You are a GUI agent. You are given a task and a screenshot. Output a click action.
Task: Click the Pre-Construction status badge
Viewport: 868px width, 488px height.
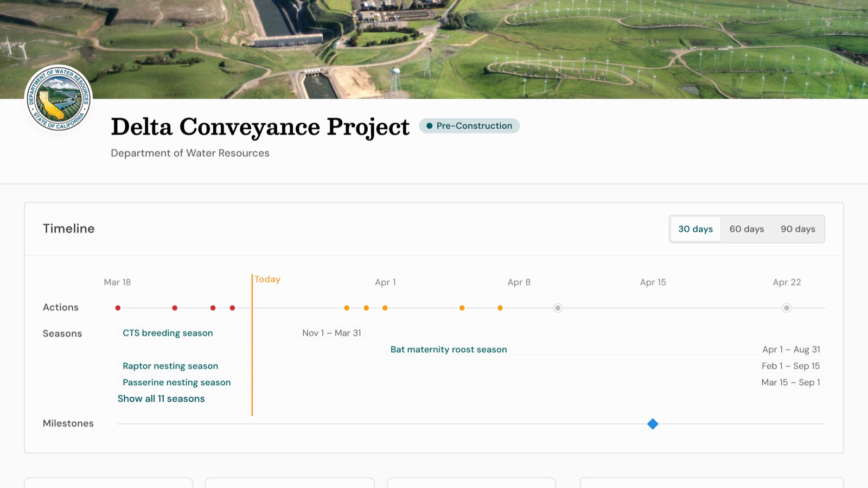pyautogui.click(x=469, y=126)
